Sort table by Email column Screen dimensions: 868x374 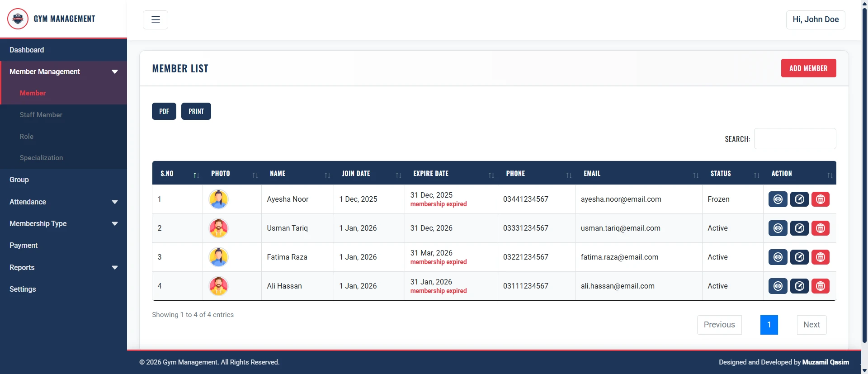point(639,173)
